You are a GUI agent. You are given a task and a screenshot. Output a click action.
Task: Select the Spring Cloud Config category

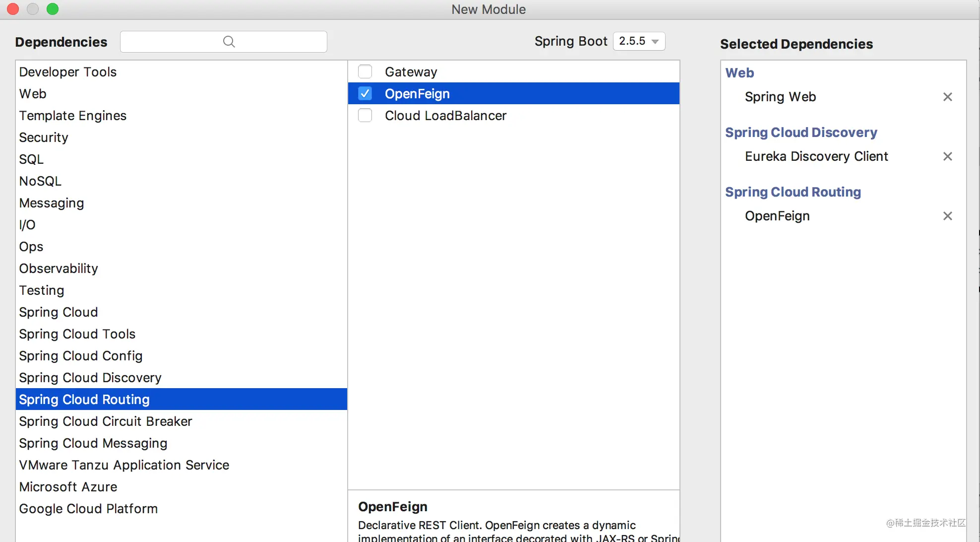[x=182, y=356]
